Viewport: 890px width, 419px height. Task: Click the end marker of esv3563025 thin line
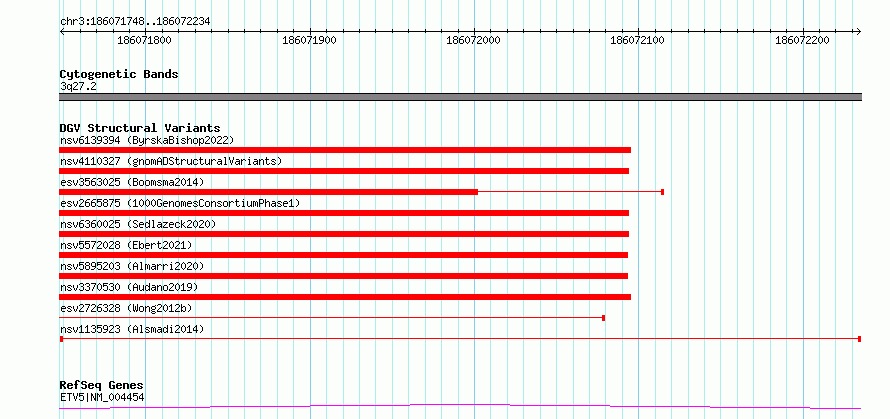pyautogui.click(x=662, y=192)
